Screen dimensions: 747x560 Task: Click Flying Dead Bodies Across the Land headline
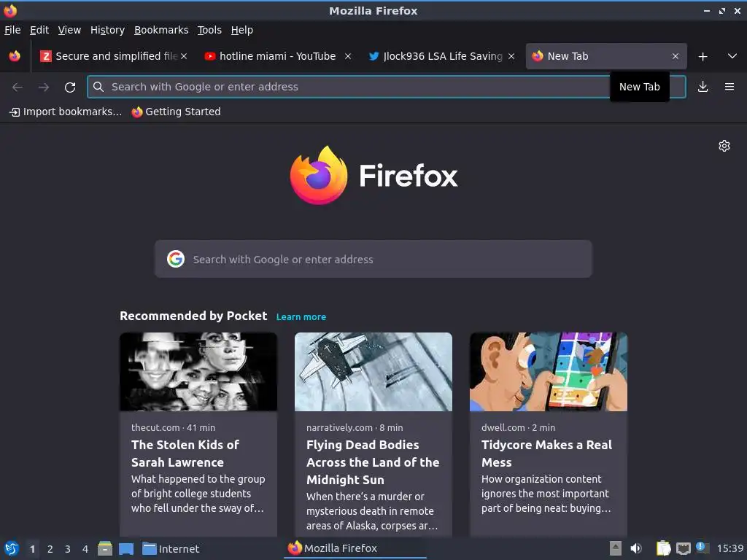click(x=373, y=462)
